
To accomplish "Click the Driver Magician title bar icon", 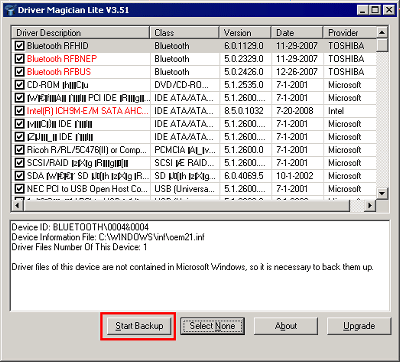I will click(x=9, y=10).
